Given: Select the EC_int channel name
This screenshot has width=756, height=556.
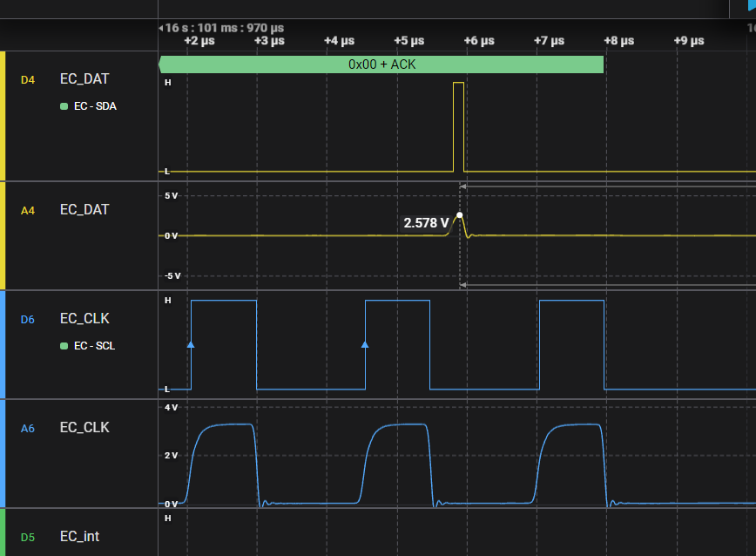Looking at the screenshot, I should [79, 537].
